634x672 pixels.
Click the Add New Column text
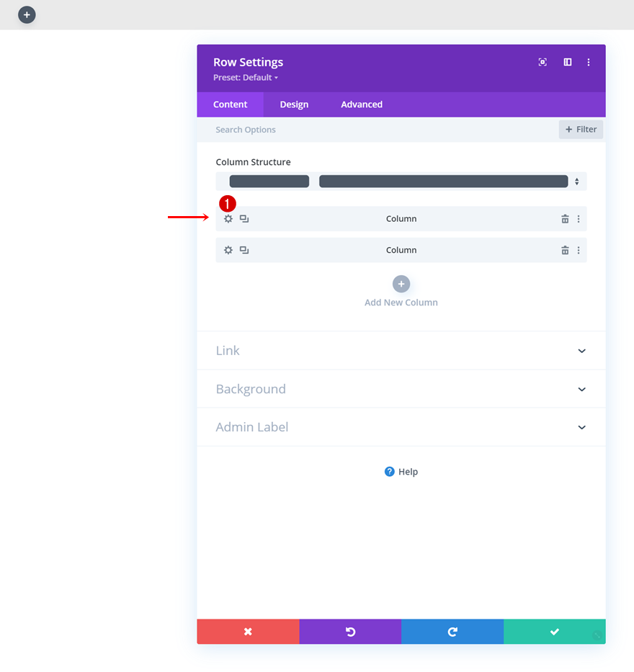click(x=401, y=303)
